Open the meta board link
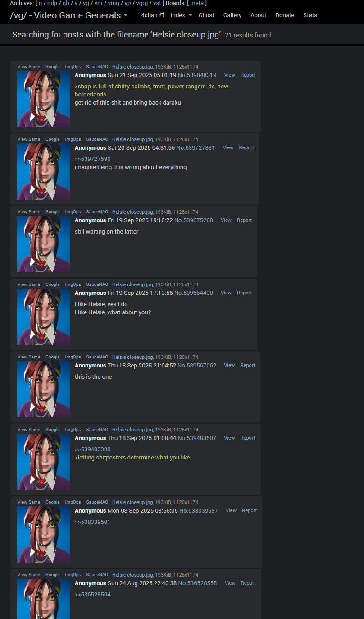 (197, 3)
